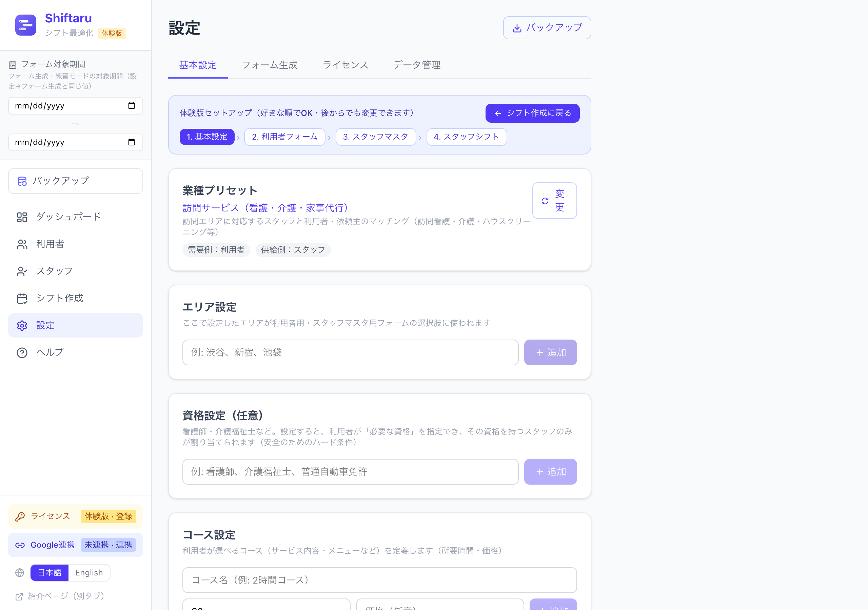Click the qualification name input field

tap(350, 472)
